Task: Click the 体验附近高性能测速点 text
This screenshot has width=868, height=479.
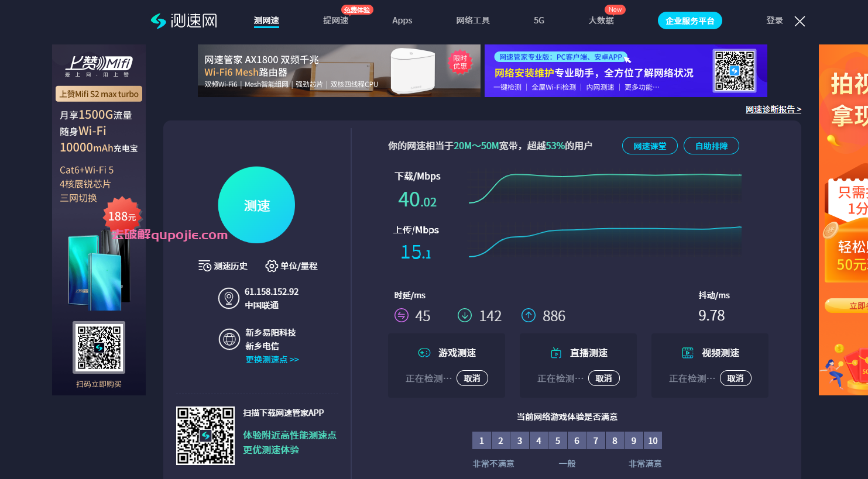Action: point(290,435)
